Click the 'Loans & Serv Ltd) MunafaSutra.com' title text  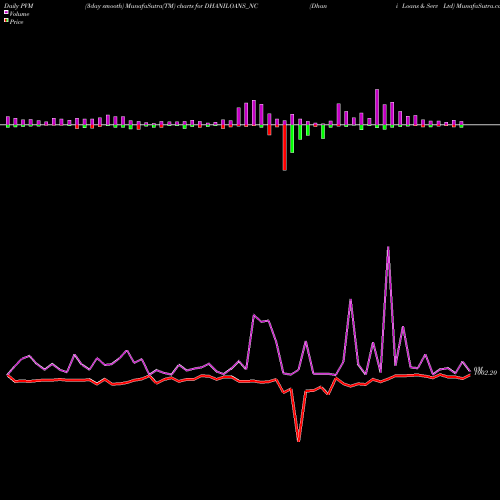tap(451, 6)
